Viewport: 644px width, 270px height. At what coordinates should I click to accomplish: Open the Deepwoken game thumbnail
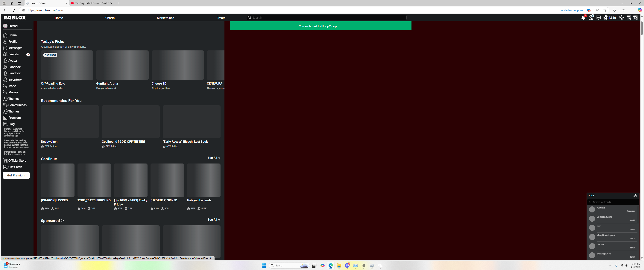(x=70, y=122)
